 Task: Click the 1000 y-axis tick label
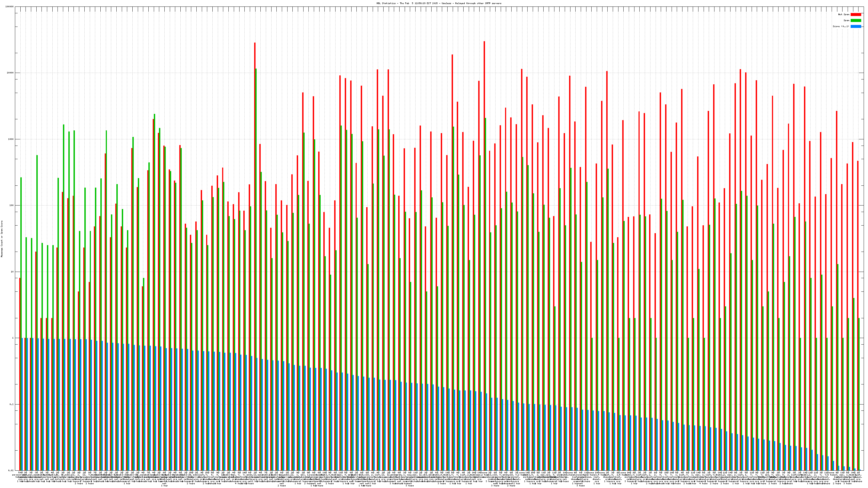[11, 139]
